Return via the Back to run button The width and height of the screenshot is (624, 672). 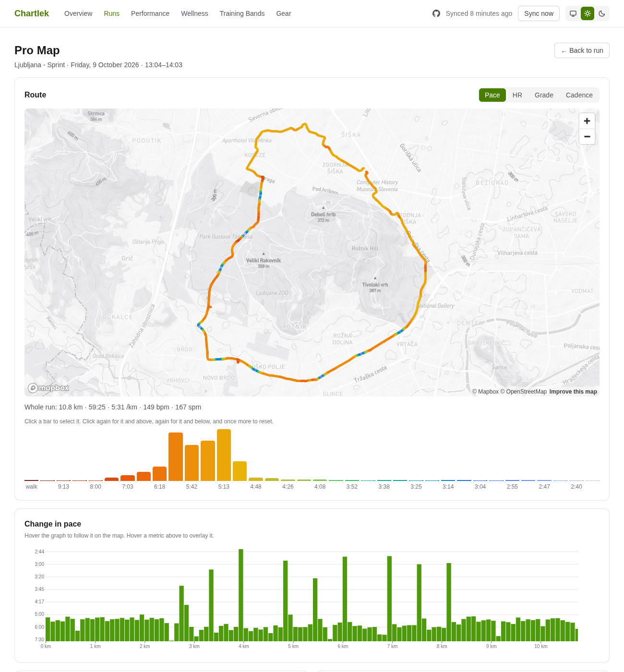(x=582, y=50)
